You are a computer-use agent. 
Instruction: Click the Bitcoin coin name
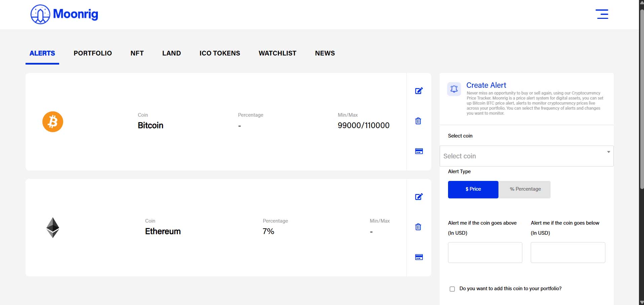click(151, 125)
